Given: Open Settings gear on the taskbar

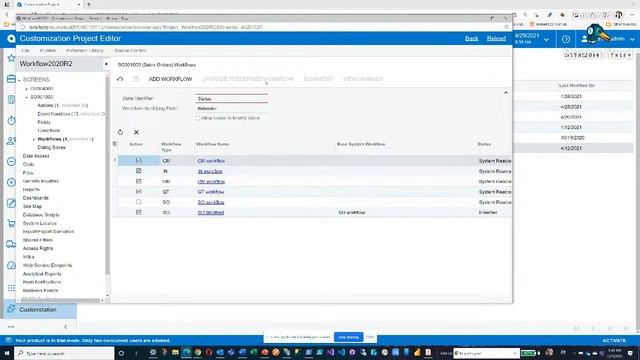Looking at the screenshot, I should coord(153,353).
